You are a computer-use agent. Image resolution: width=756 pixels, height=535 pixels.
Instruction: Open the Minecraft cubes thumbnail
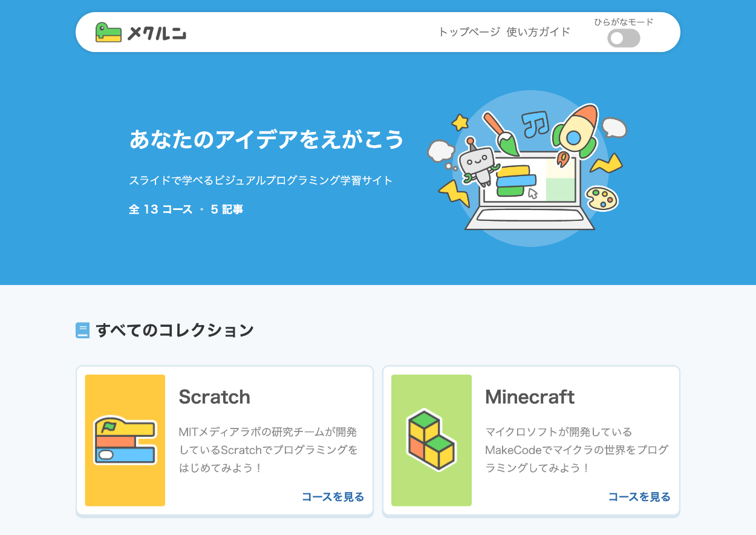point(431,441)
